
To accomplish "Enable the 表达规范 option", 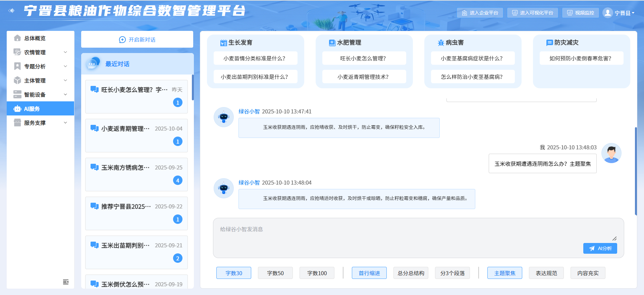I will 546,273.
